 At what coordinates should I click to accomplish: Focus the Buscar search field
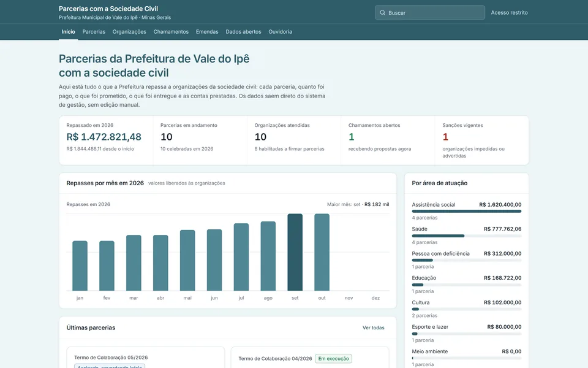point(430,13)
